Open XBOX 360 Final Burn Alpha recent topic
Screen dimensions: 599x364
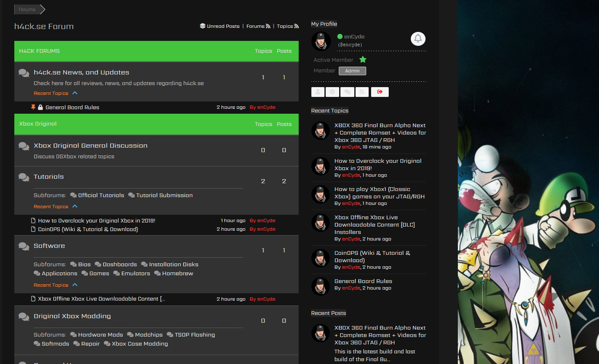(x=380, y=133)
